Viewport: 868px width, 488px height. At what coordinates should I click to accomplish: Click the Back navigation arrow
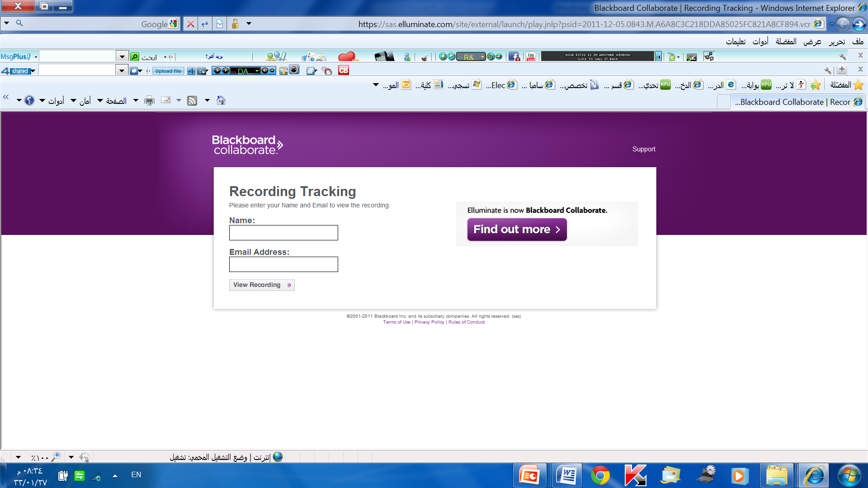[843, 24]
